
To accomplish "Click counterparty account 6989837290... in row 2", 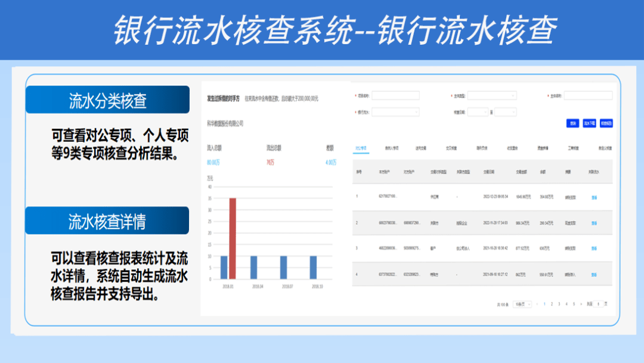I will click(411, 223).
